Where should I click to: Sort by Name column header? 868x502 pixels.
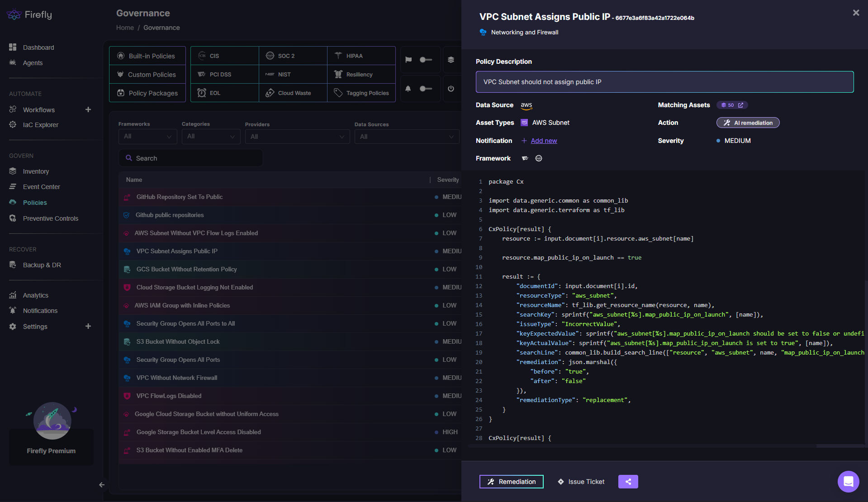click(x=134, y=180)
